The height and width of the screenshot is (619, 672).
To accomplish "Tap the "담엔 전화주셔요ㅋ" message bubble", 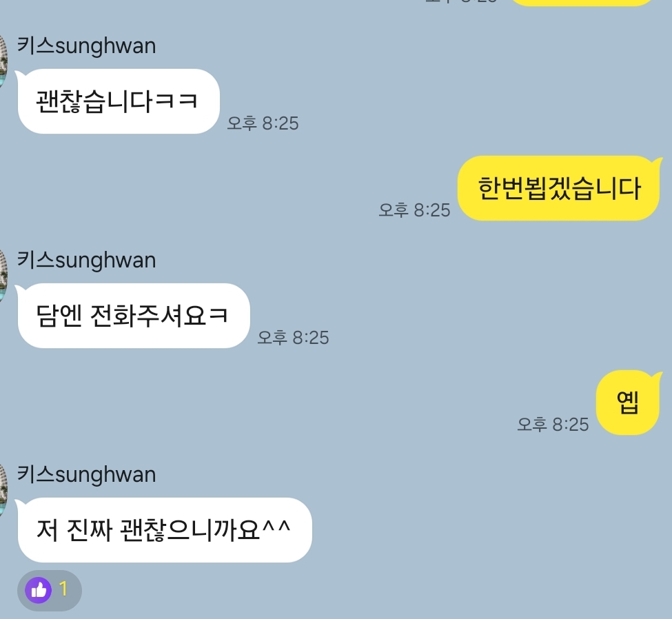I will [x=133, y=316].
